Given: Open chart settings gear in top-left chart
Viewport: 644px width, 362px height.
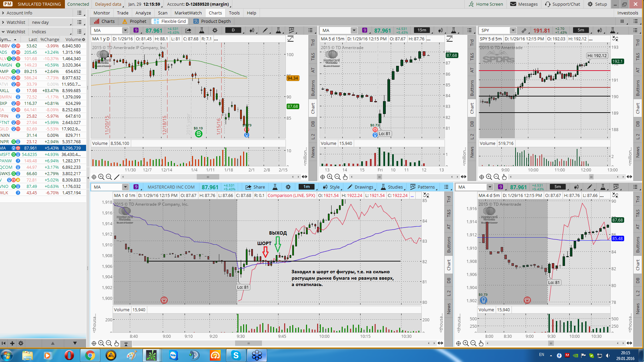Looking at the screenshot, I should click(215, 30).
